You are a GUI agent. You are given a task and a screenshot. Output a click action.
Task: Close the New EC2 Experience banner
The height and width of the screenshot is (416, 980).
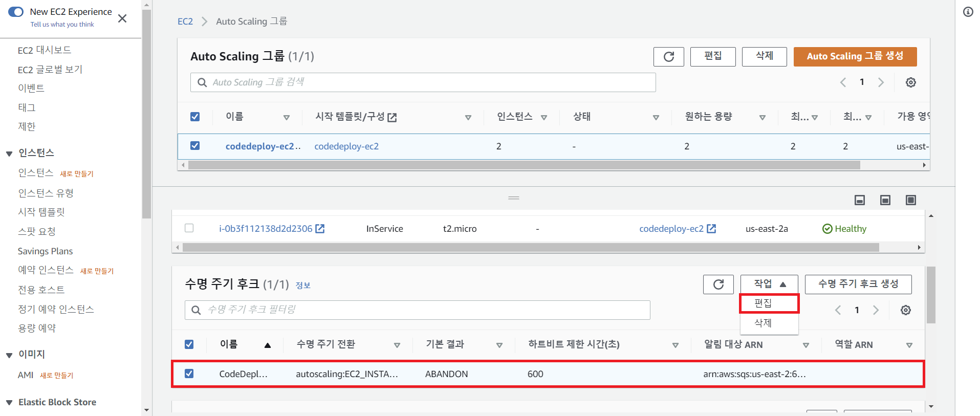[x=122, y=18]
